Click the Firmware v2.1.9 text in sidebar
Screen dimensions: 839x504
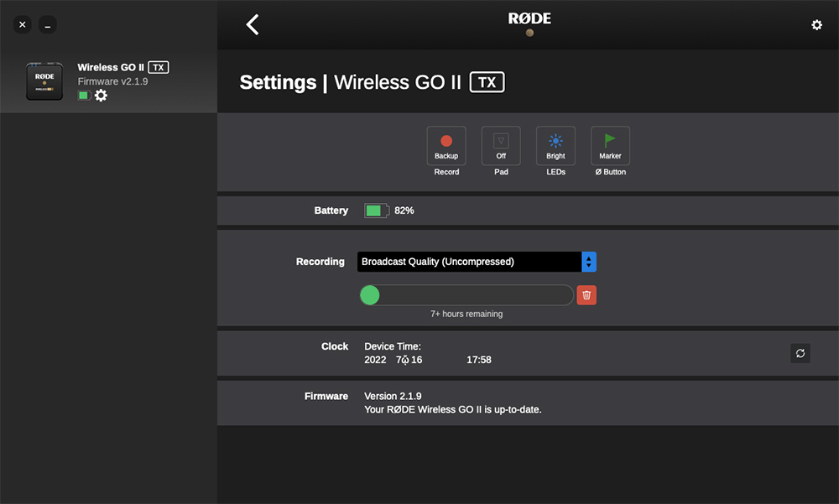click(x=113, y=81)
